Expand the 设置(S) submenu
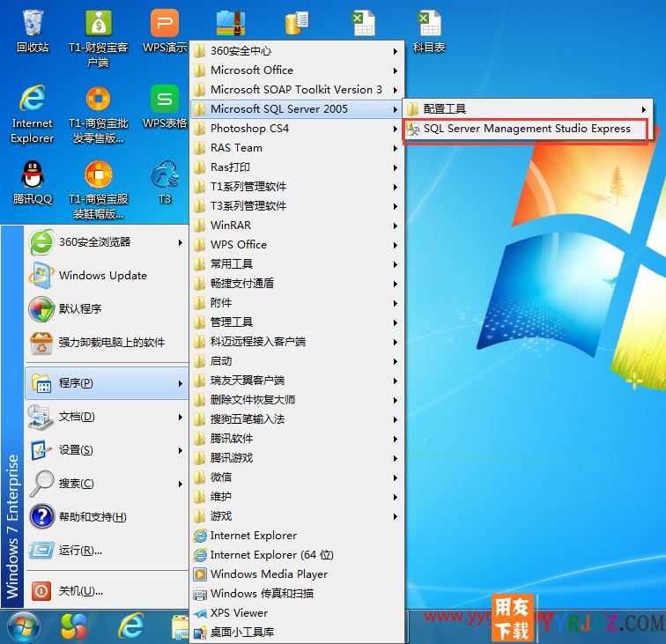Image resolution: width=666 pixels, height=644 pixels. tap(107, 450)
